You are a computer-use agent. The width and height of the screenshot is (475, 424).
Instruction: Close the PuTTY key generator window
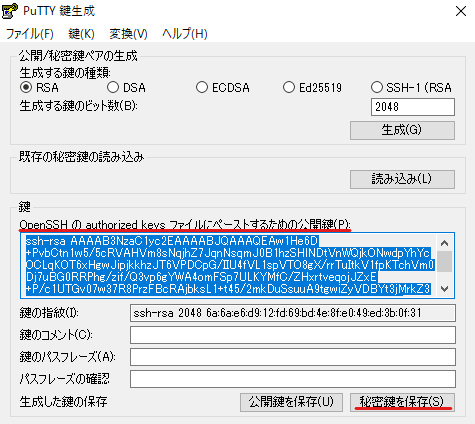tap(461, 11)
